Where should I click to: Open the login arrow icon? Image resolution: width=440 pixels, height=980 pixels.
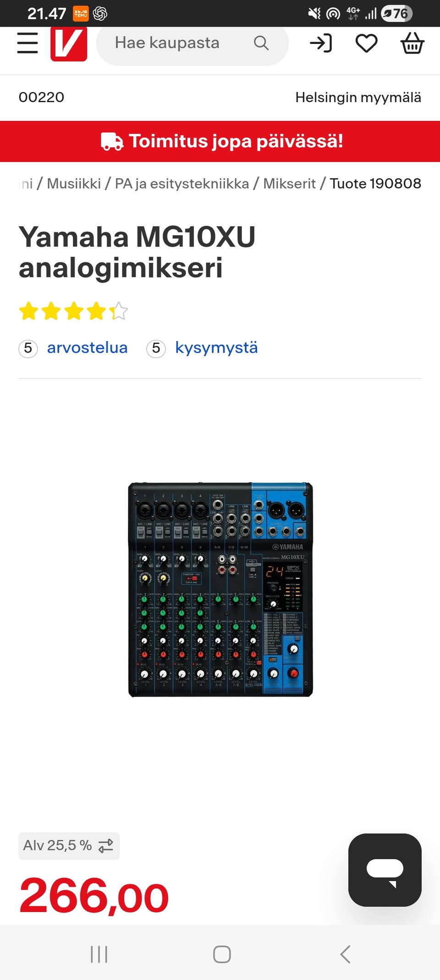coord(321,44)
